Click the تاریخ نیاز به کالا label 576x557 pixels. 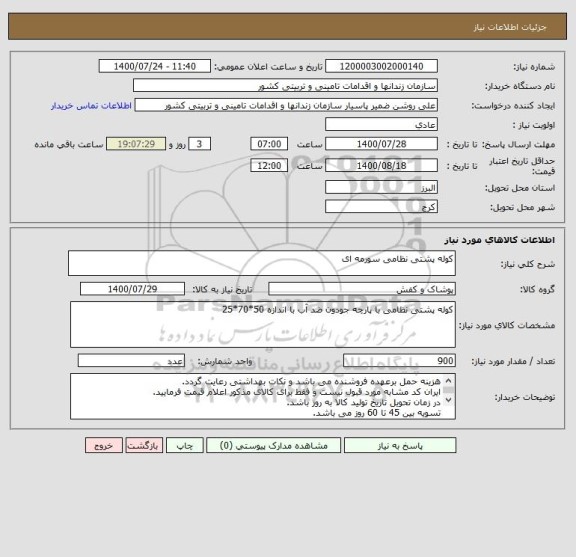point(222,290)
